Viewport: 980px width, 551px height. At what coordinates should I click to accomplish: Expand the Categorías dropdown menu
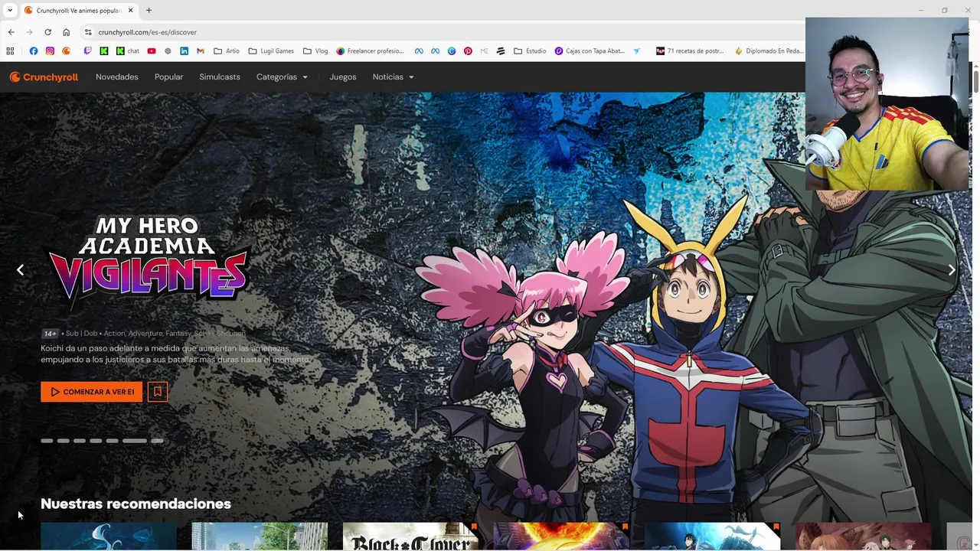pyautogui.click(x=282, y=77)
